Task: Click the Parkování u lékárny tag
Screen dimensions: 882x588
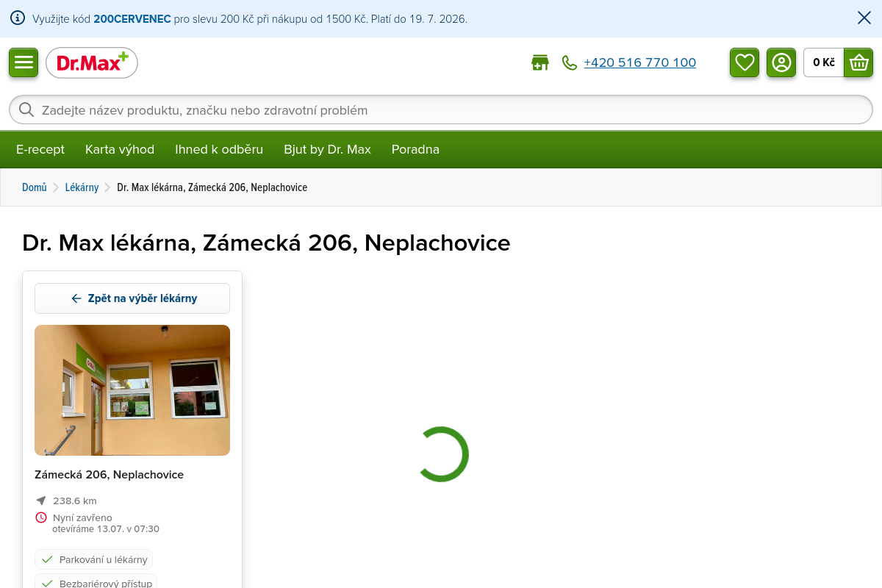Action: pyautogui.click(x=93, y=559)
